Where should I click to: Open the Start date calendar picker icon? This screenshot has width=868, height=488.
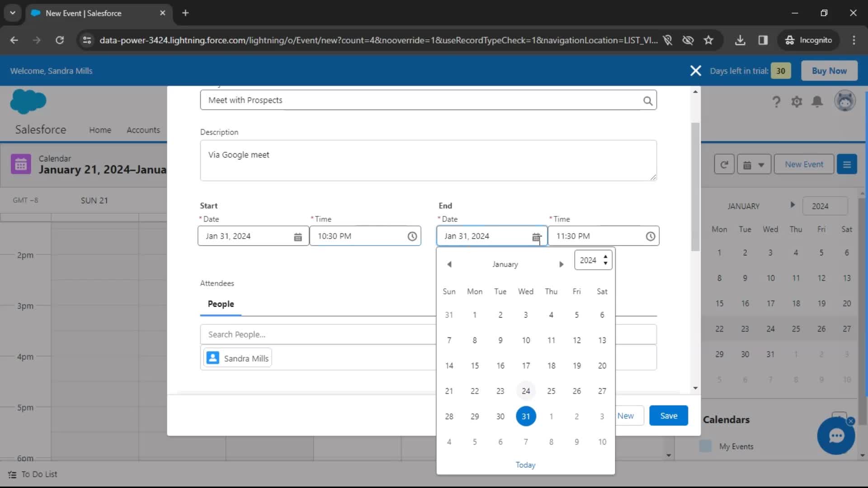[298, 236]
